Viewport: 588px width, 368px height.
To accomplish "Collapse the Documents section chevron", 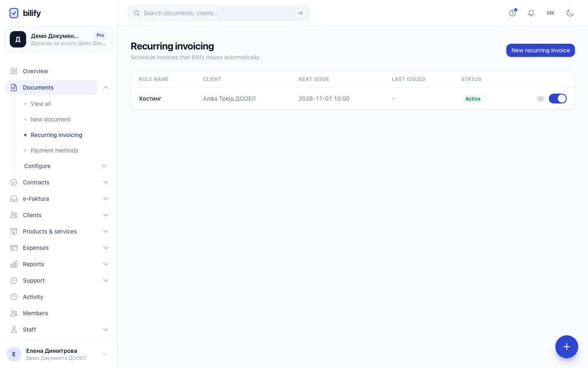I will click(106, 88).
